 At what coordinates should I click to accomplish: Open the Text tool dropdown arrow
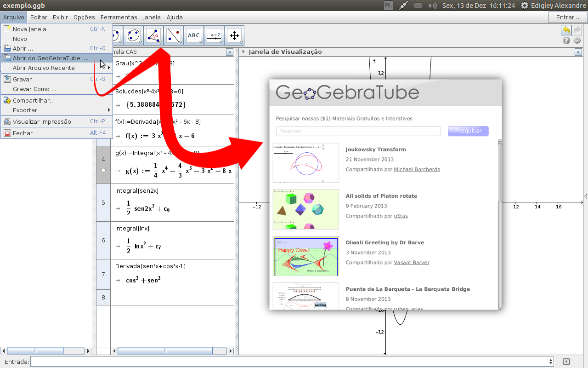pyautogui.click(x=201, y=42)
